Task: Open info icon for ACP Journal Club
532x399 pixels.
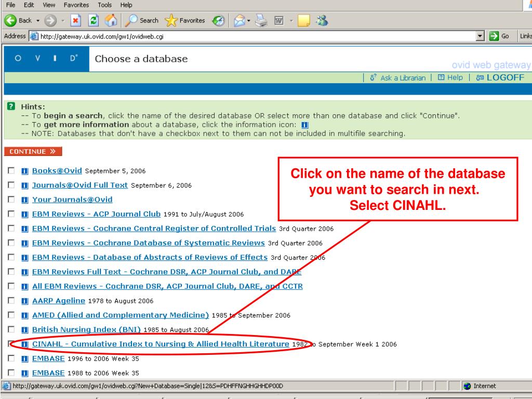Action: click(24, 215)
